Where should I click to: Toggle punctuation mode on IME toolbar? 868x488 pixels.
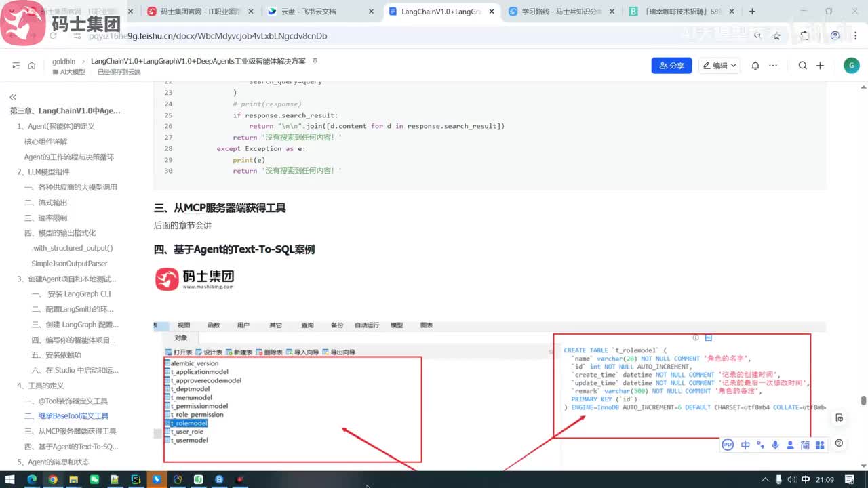(760, 445)
